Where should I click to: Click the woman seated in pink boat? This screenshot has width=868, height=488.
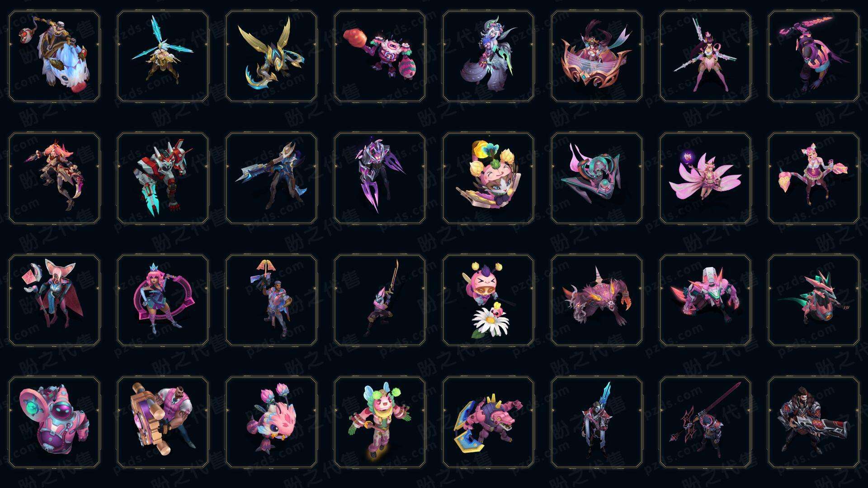pyautogui.click(x=597, y=56)
